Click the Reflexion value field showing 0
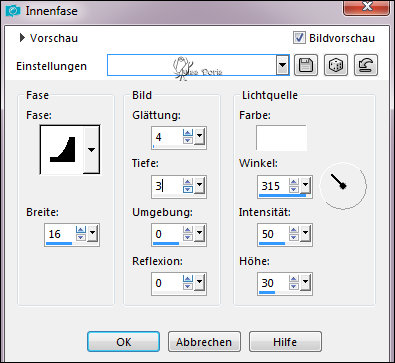The height and width of the screenshot is (363, 395). [x=167, y=283]
